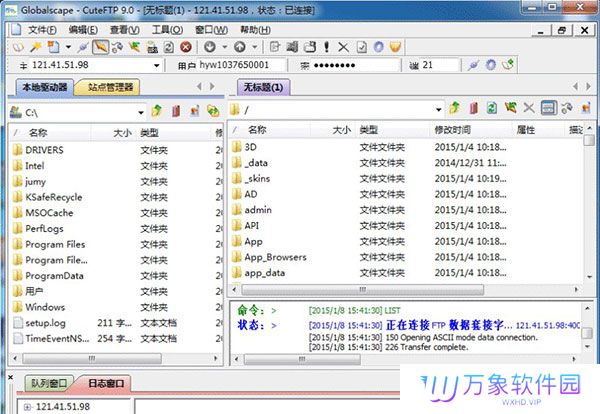Launch the Connection Wizard wand icon
The width and height of the screenshot is (600, 414).
coord(36,47)
